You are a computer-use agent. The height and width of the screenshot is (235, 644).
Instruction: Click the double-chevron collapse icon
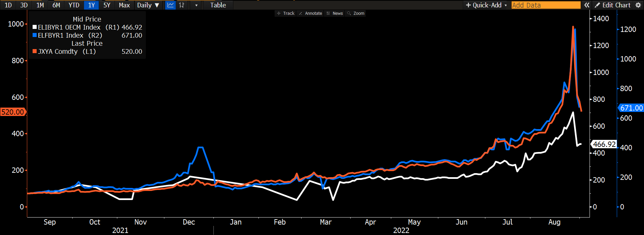point(587,5)
